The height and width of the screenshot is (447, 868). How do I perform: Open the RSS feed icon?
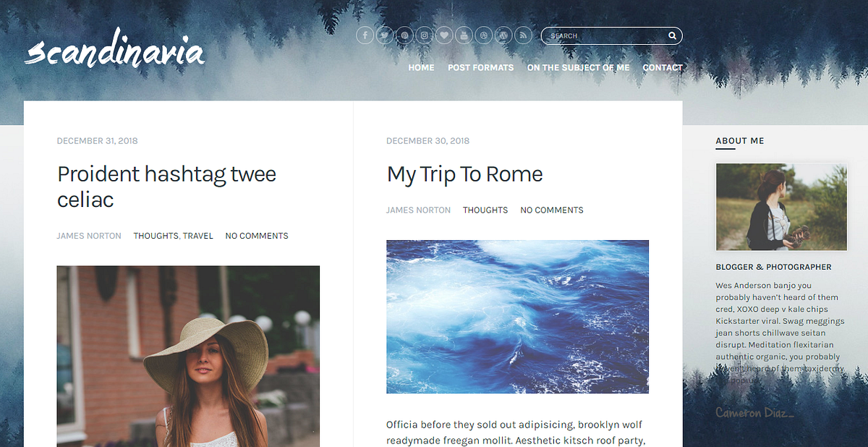[524, 35]
